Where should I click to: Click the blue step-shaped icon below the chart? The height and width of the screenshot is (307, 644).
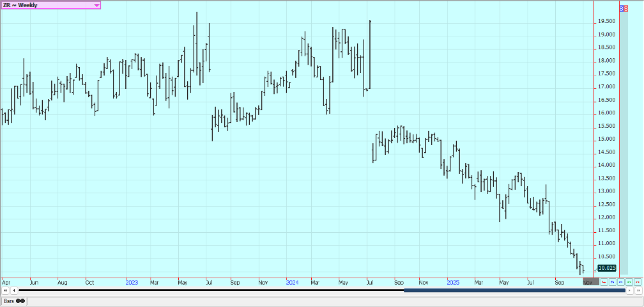point(613,281)
